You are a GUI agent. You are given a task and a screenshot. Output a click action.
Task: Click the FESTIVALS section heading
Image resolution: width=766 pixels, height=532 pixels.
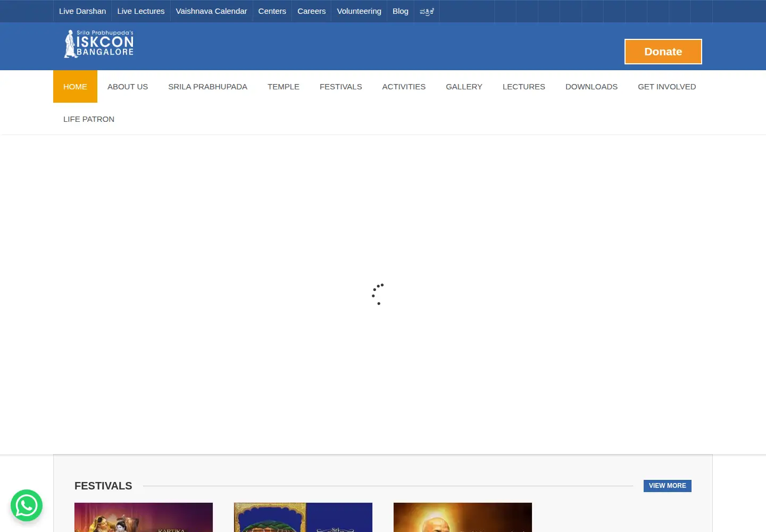coord(103,486)
